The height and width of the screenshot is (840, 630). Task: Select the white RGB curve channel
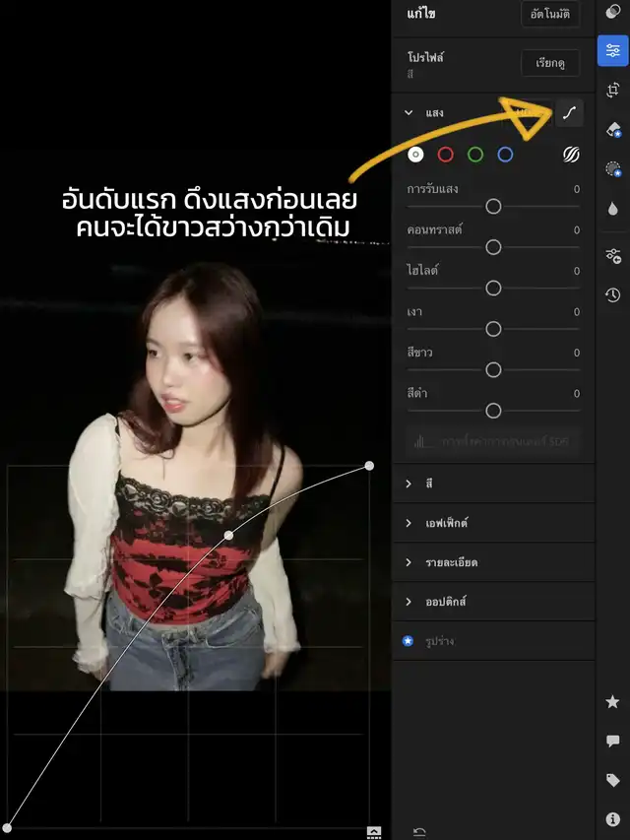(x=416, y=155)
